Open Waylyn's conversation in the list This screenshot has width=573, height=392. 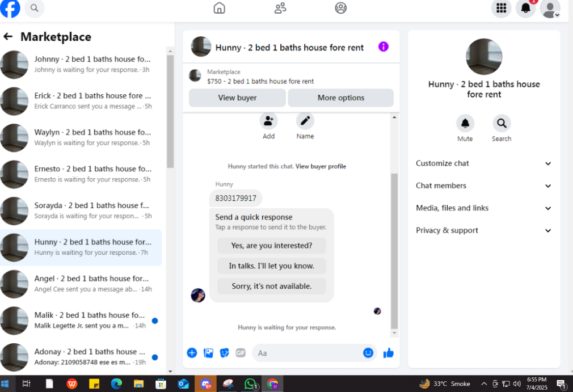tap(81, 137)
